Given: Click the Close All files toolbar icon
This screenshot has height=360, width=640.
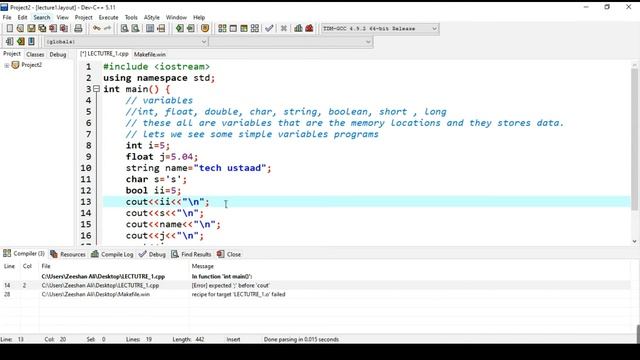Looking at the screenshot, I should click(x=64, y=28).
